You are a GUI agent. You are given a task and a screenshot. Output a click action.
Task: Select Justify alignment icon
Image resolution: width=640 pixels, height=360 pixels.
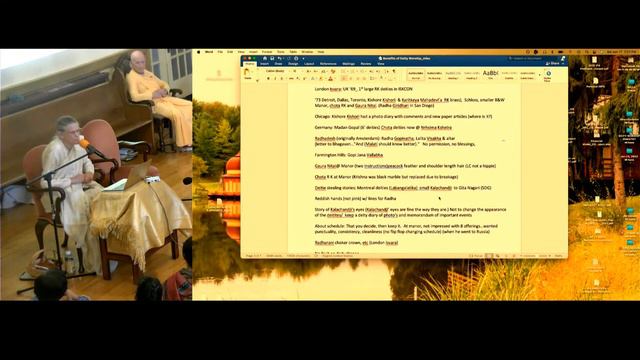click(x=364, y=78)
